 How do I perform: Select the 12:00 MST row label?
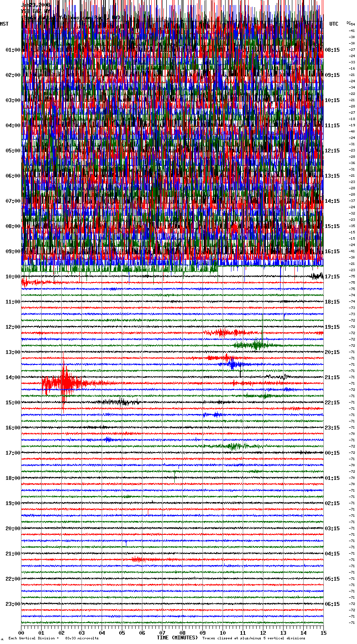(13, 327)
